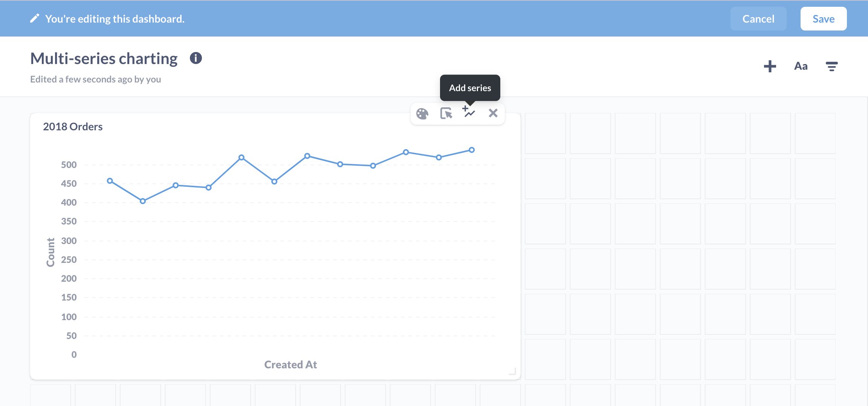Click the 'Edited a few seconds ago' text
This screenshot has height=406, width=868.
[x=96, y=79]
